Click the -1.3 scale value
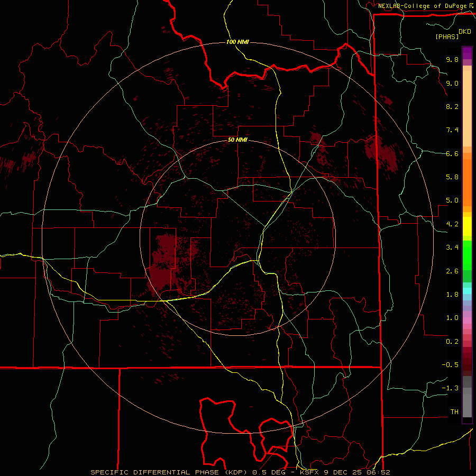The image size is (476, 476). [450, 388]
